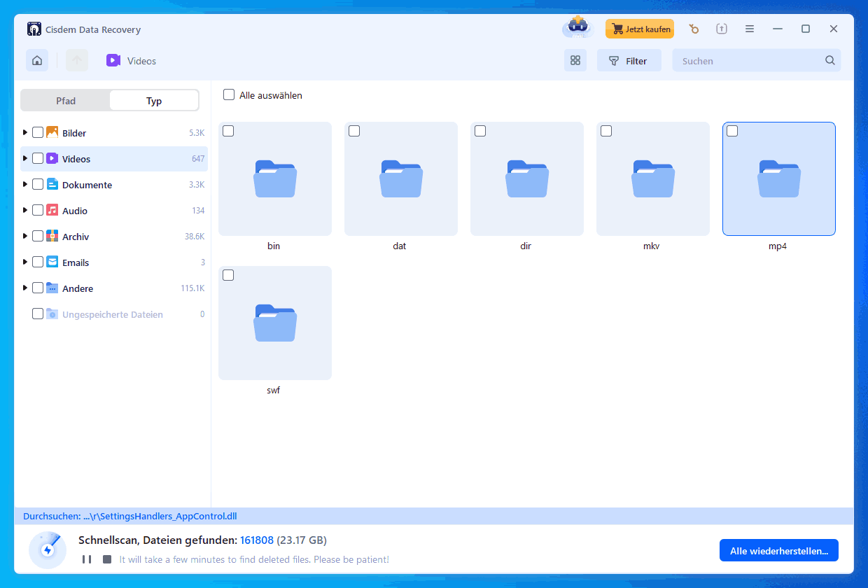Open the Filter button
Image resolution: width=868 pixels, height=588 pixels.
[629, 60]
